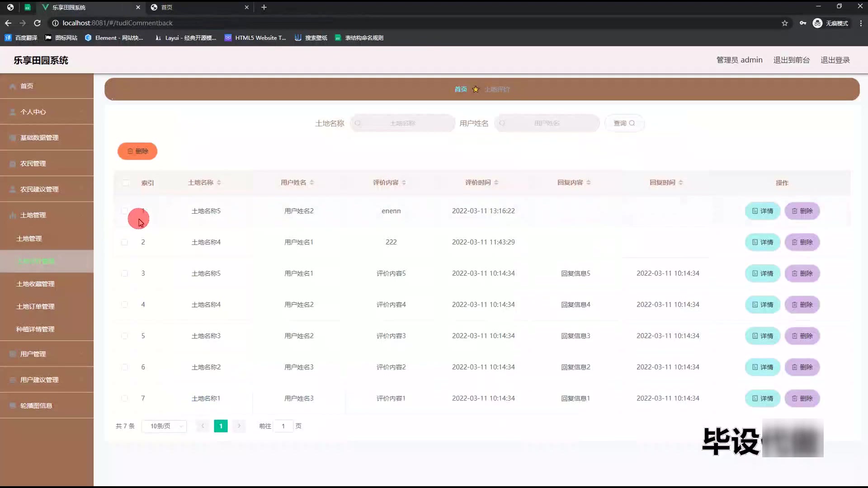
Task: Open 详情 for the 评价内容3 row
Action: click(x=763, y=336)
